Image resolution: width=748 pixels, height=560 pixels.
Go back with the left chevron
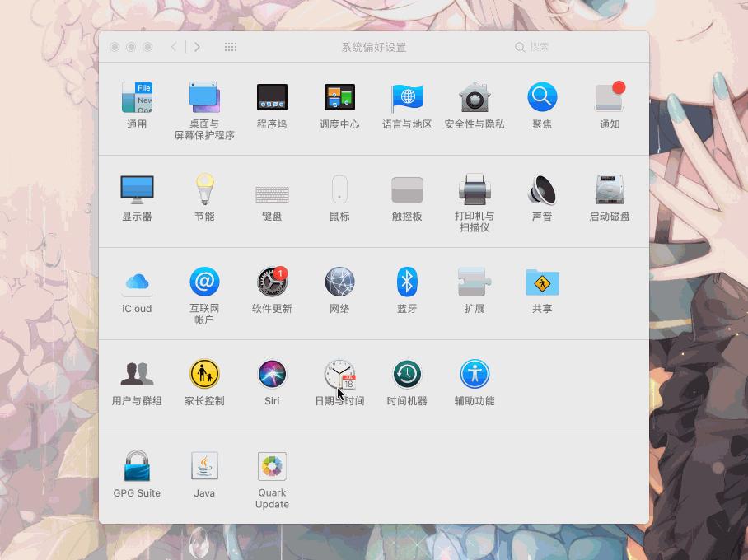tap(174, 47)
